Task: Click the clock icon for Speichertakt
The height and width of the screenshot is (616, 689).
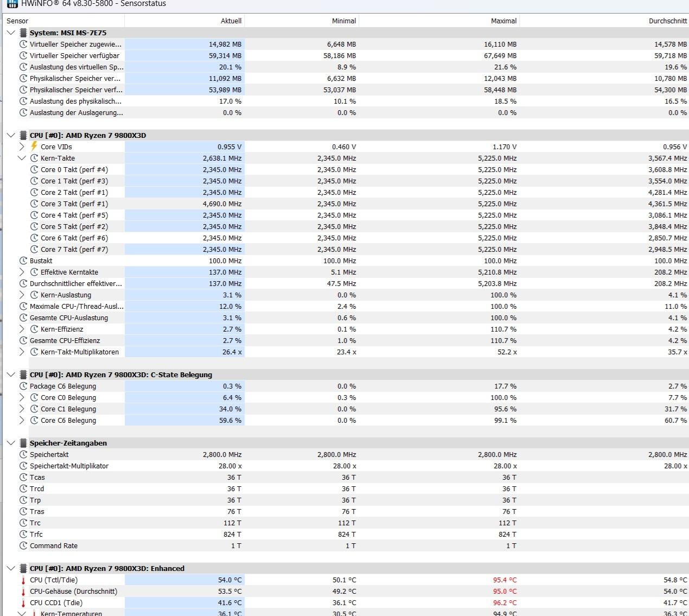Action: 23,454
